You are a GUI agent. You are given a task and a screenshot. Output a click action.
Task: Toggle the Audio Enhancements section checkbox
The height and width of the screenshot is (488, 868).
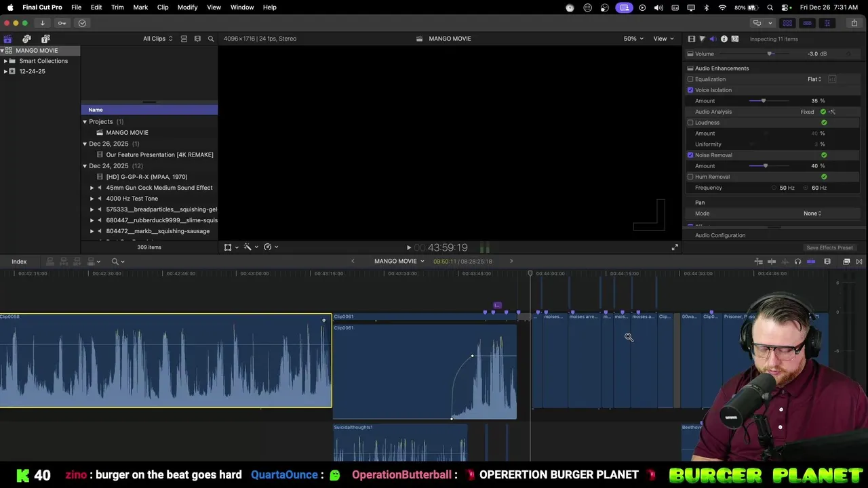click(x=690, y=68)
